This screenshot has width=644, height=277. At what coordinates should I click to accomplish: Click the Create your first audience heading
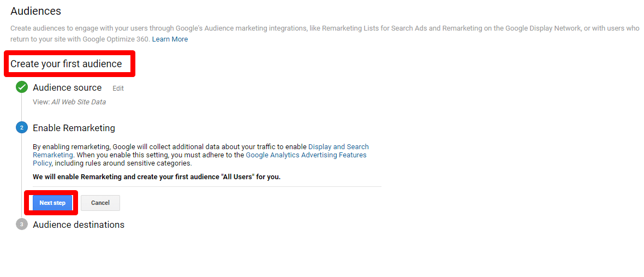pos(66,64)
